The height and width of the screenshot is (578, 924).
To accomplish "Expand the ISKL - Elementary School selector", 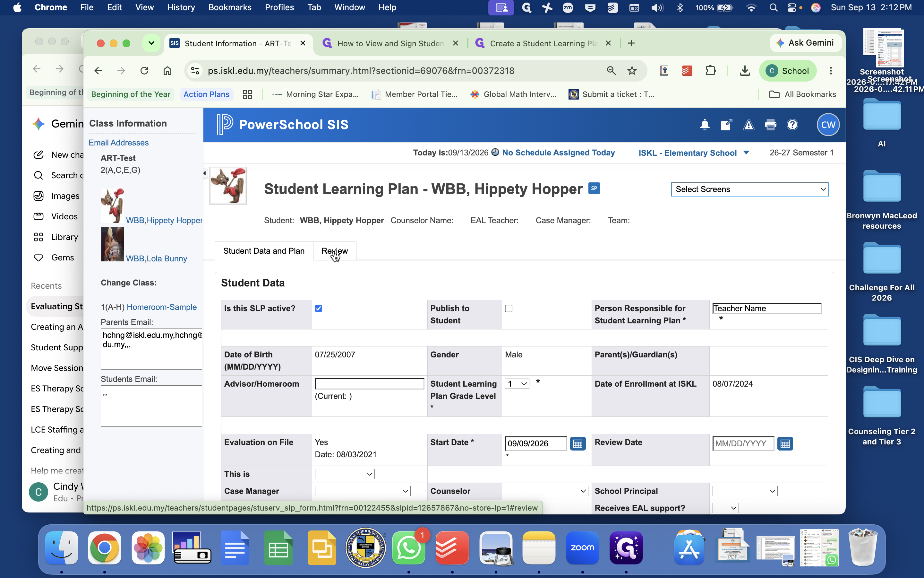I will (x=693, y=153).
